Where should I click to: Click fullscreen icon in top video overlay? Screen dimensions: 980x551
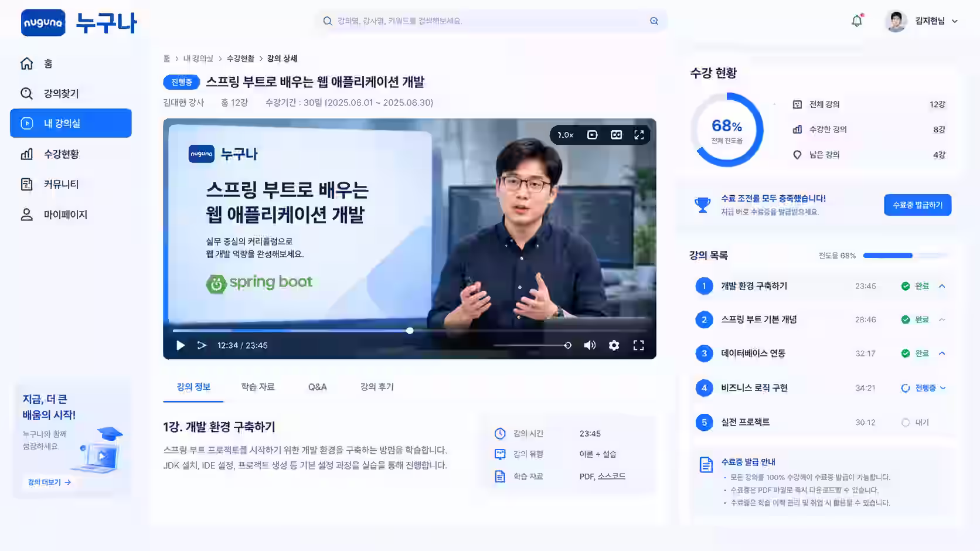(x=639, y=135)
